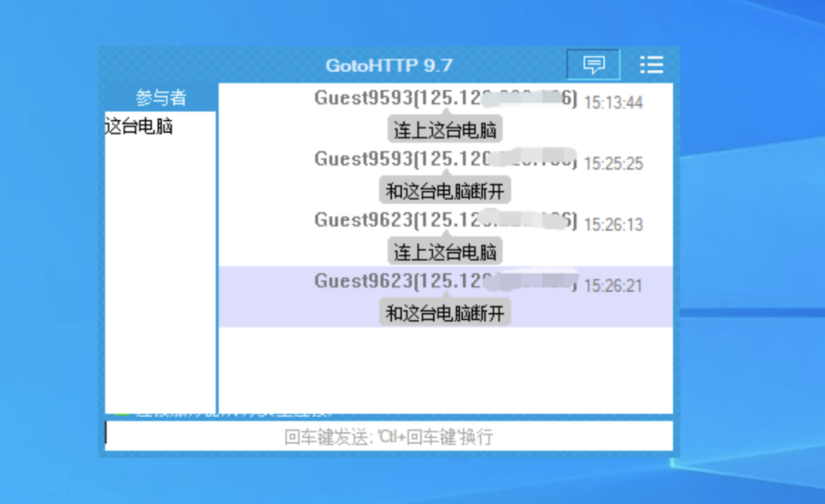This screenshot has height=504, width=825.
Task: Select 这台电脑 in participants list
Action: click(x=139, y=126)
